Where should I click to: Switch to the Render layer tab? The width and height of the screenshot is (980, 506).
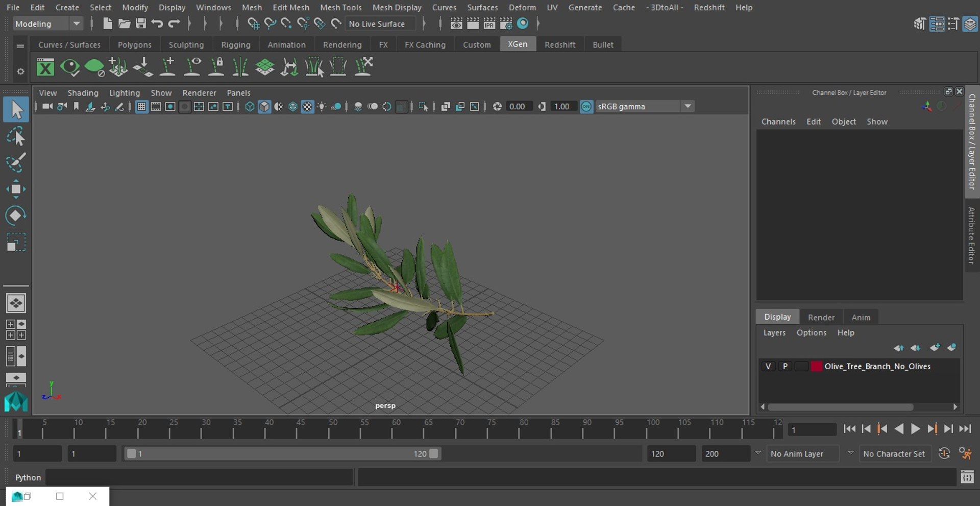(x=821, y=317)
